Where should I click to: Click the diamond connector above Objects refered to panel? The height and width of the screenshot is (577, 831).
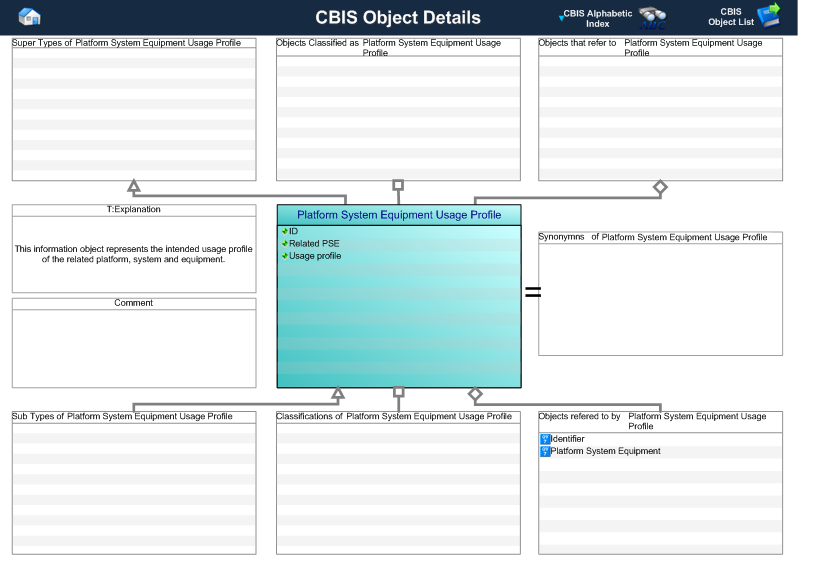475,394
